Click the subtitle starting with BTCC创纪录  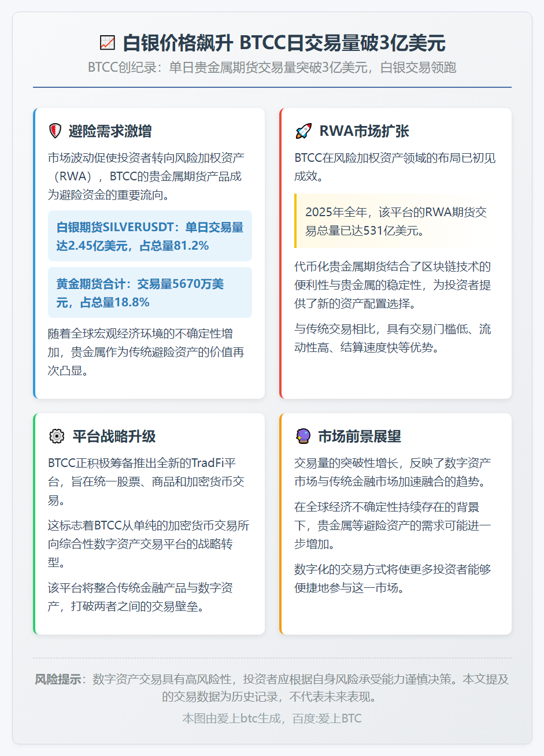(x=272, y=68)
